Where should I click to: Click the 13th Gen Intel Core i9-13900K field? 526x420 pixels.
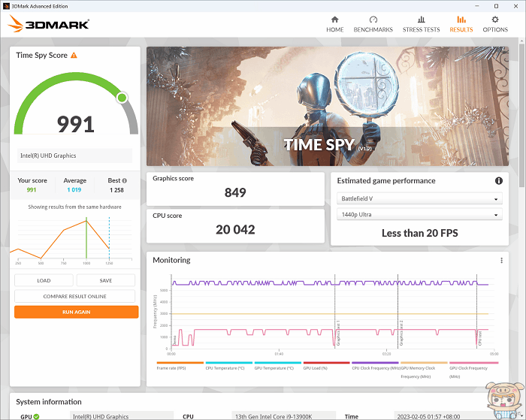click(x=283, y=417)
